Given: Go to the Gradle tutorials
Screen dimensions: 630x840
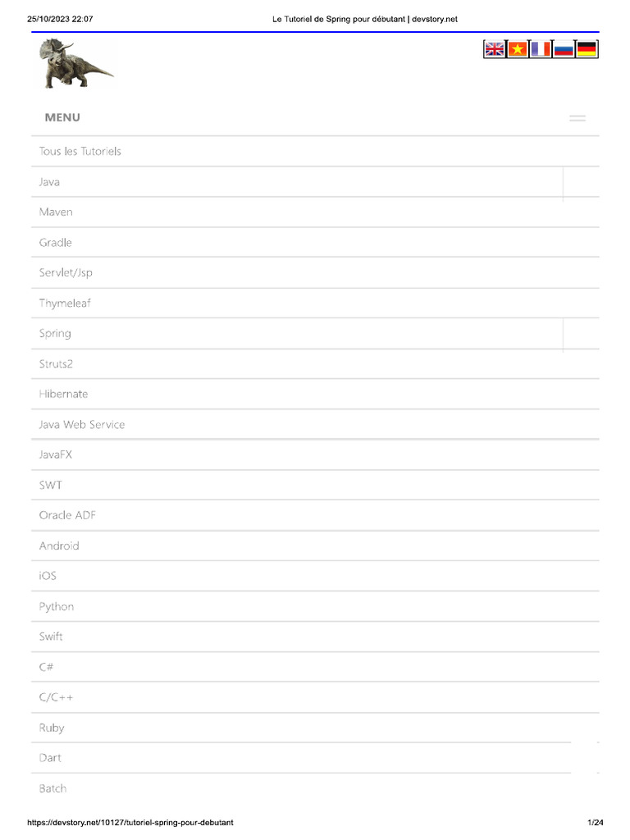Looking at the screenshot, I should [315, 242].
